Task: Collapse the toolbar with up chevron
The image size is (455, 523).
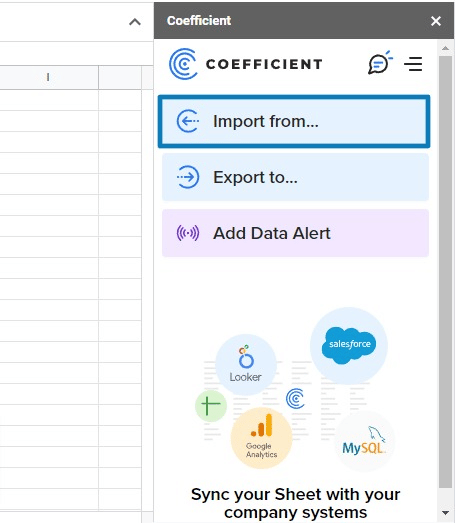Action: tap(135, 22)
